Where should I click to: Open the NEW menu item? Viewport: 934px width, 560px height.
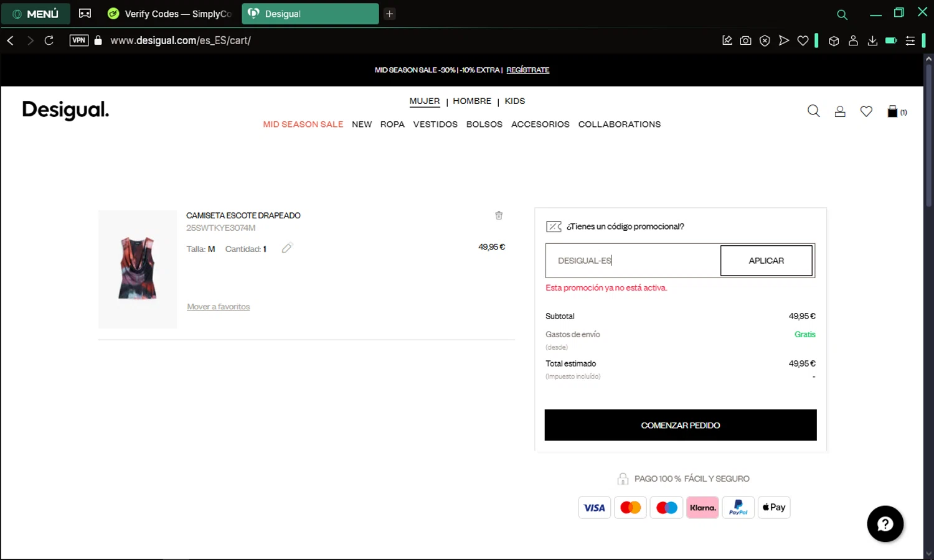(362, 124)
